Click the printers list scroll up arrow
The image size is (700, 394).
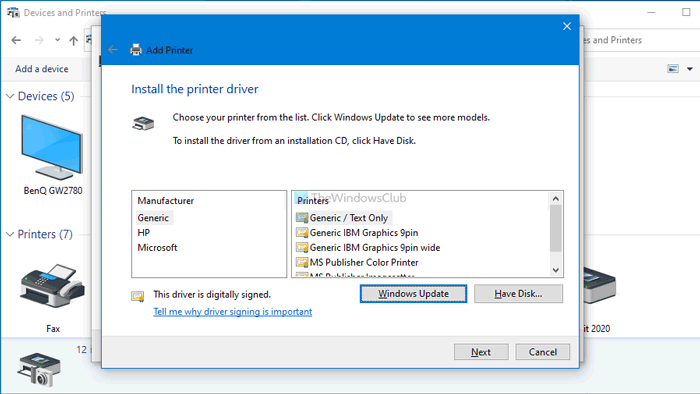coord(555,199)
